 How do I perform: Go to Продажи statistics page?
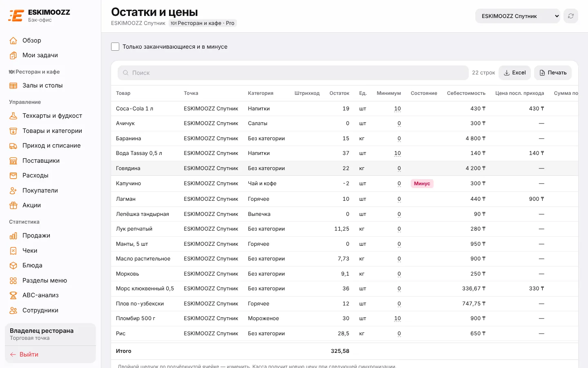point(50,236)
